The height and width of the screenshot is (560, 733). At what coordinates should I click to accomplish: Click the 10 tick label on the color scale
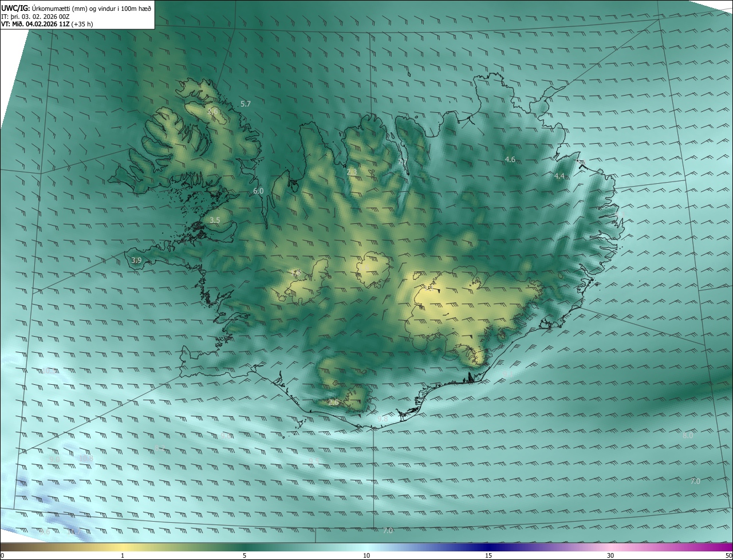coord(366,556)
